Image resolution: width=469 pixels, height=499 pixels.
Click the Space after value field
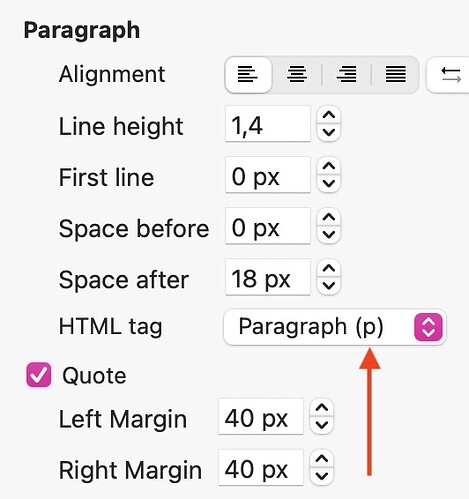coord(268,277)
